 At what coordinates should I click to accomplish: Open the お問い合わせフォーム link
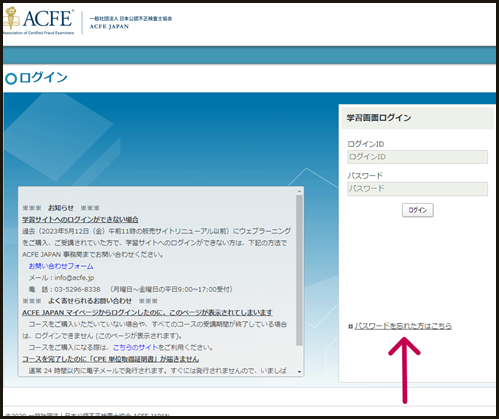(61, 266)
